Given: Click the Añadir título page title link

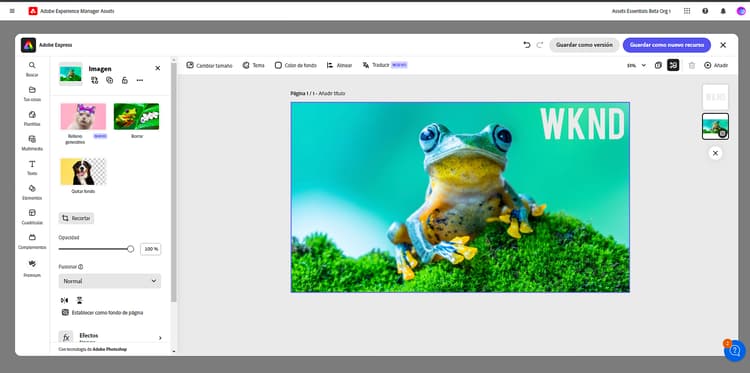Looking at the screenshot, I should coord(332,94).
